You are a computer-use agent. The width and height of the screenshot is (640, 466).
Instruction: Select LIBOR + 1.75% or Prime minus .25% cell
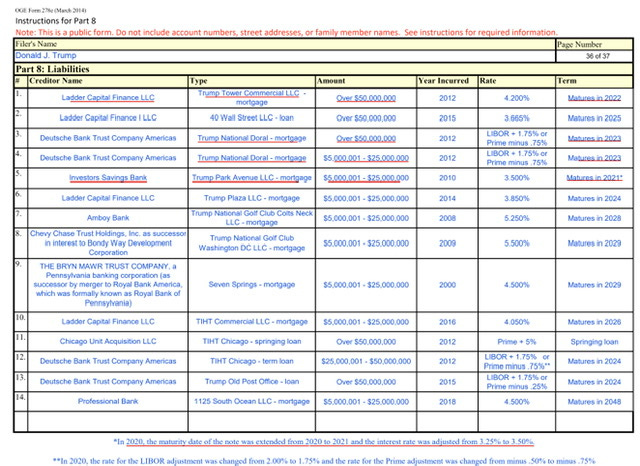[x=517, y=382]
